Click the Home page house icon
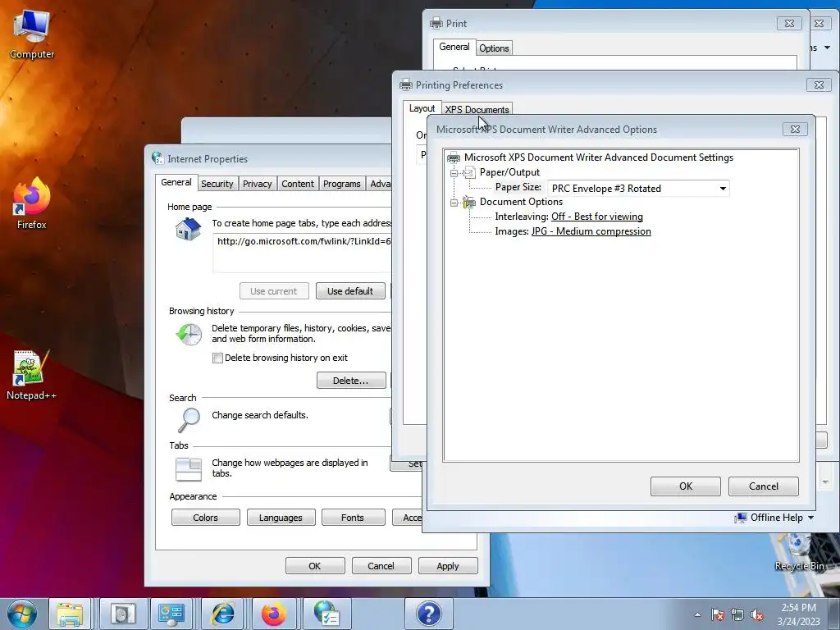 [188, 230]
